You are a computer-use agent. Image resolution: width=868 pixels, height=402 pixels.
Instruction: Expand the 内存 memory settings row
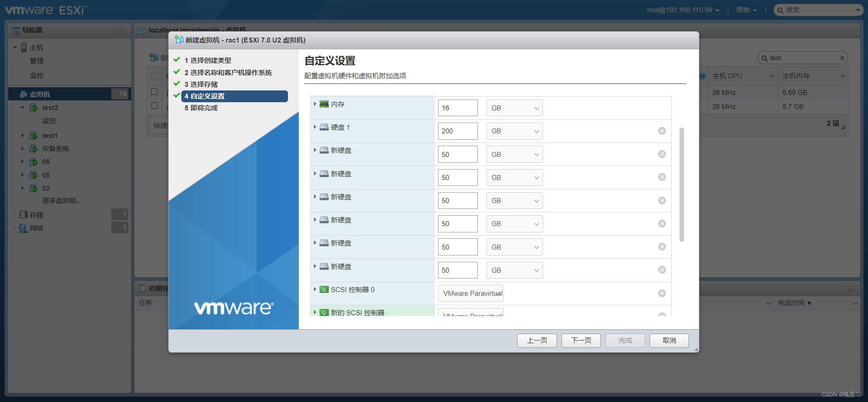pyautogui.click(x=315, y=104)
